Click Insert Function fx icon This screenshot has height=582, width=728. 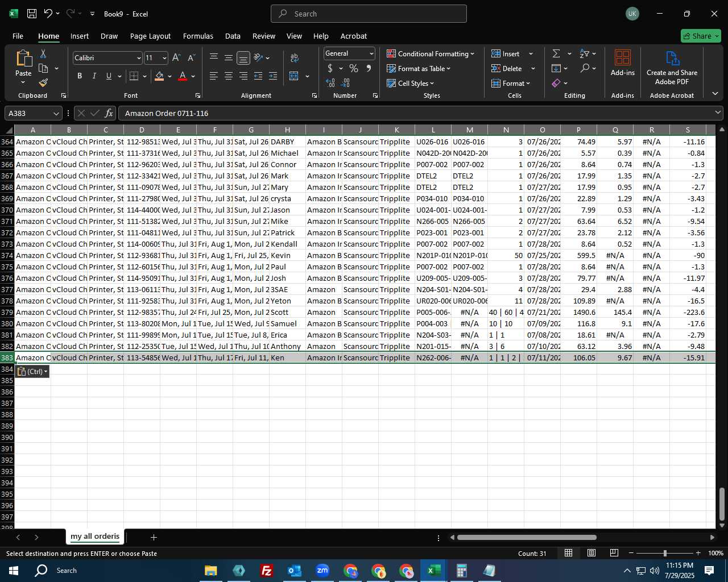click(109, 113)
